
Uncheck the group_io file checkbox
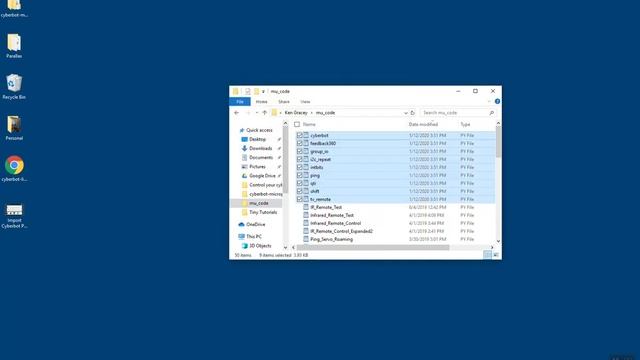300,151
